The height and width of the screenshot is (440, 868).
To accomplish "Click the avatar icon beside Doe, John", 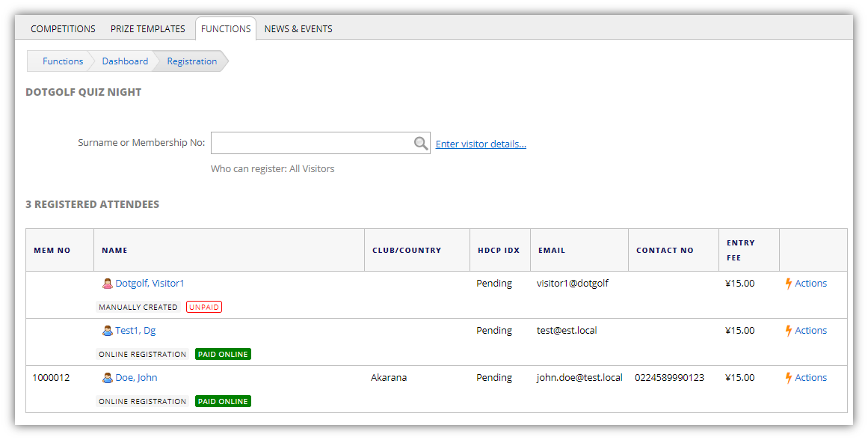I will pyautogui.click(x=108, y=378).
